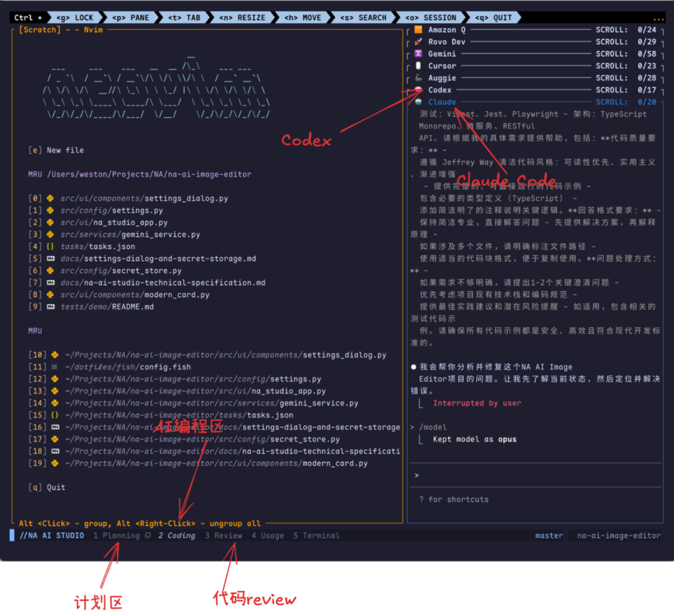
Task: Click Python icon beside gemini_service.py entry 3
Action: pos(51,234)
